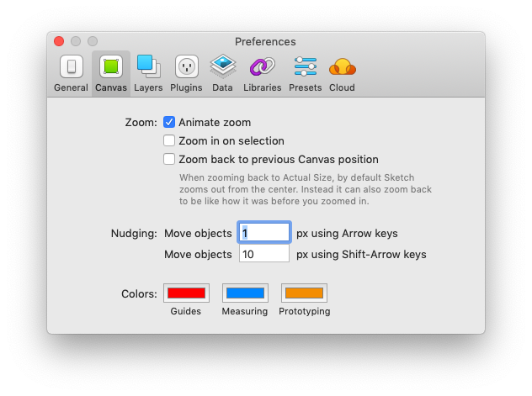The width and height of the screenshot is (532, 396).
Task: Click the Shift-Arrow keys nudge field
Action: [264, 254]
